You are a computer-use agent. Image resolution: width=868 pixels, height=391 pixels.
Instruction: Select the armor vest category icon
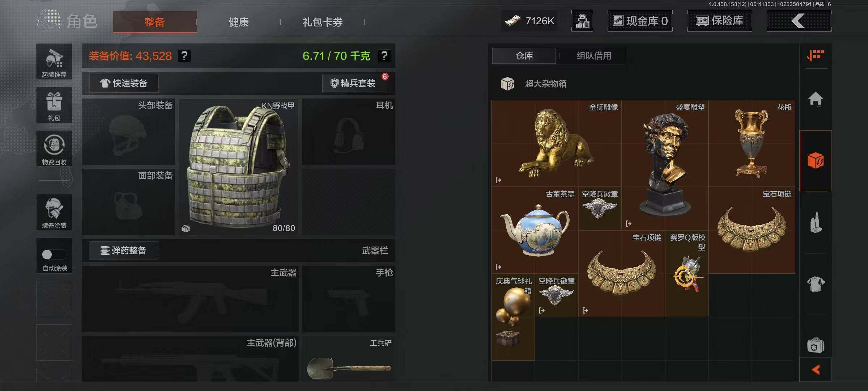(816, 284)
